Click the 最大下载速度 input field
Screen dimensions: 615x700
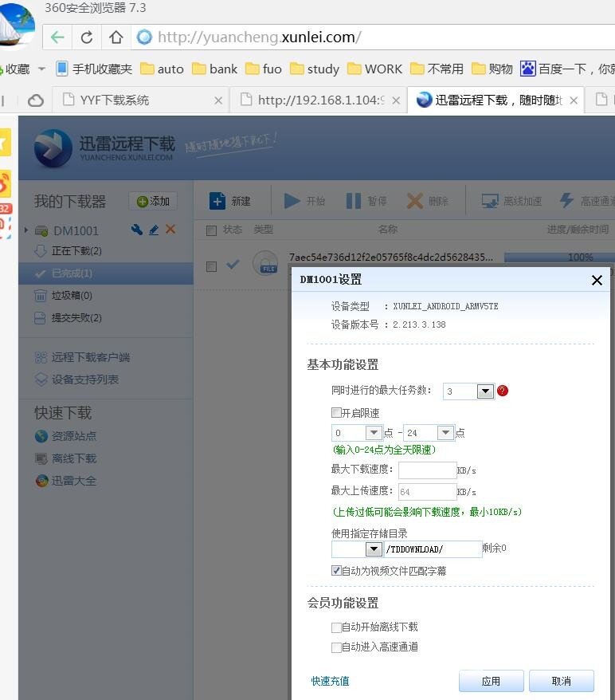click(x=427, y=470)
